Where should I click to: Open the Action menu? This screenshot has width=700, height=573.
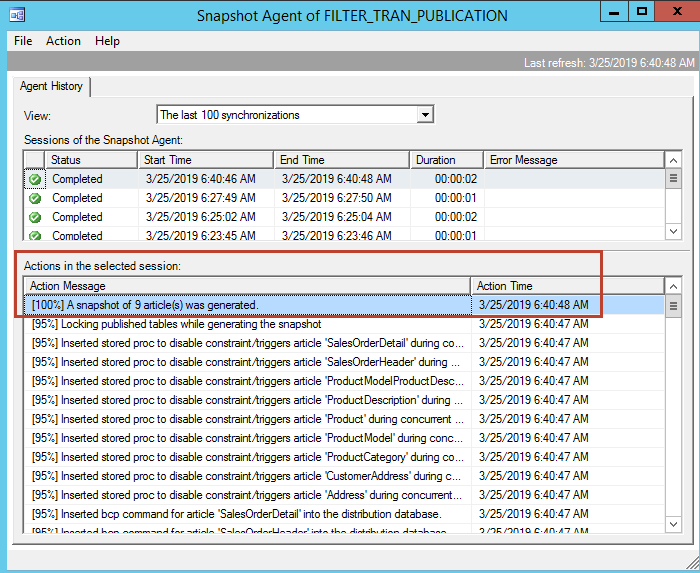63,41
